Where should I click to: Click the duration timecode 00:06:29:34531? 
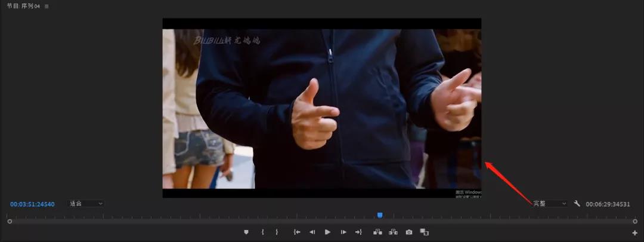[608, 204]
